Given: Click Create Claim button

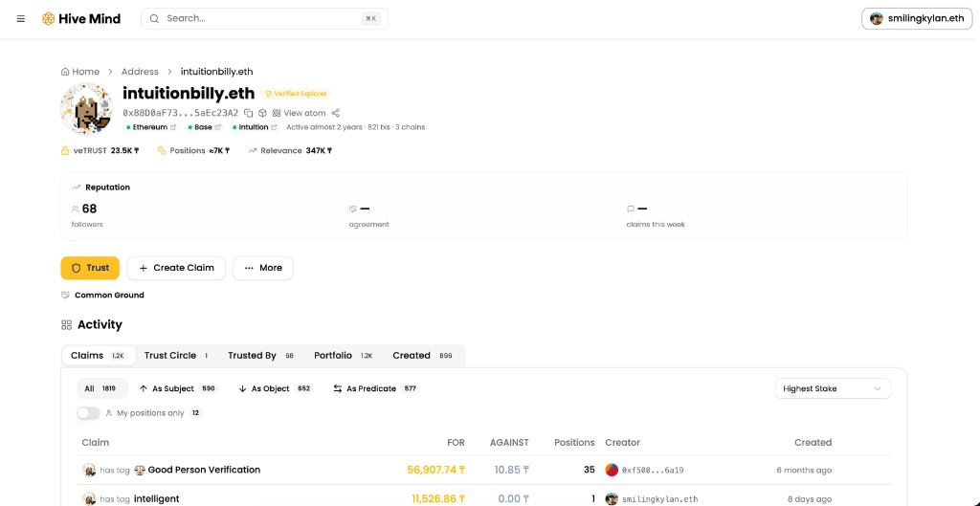Looking at the screenshot, I should (176, 268).
